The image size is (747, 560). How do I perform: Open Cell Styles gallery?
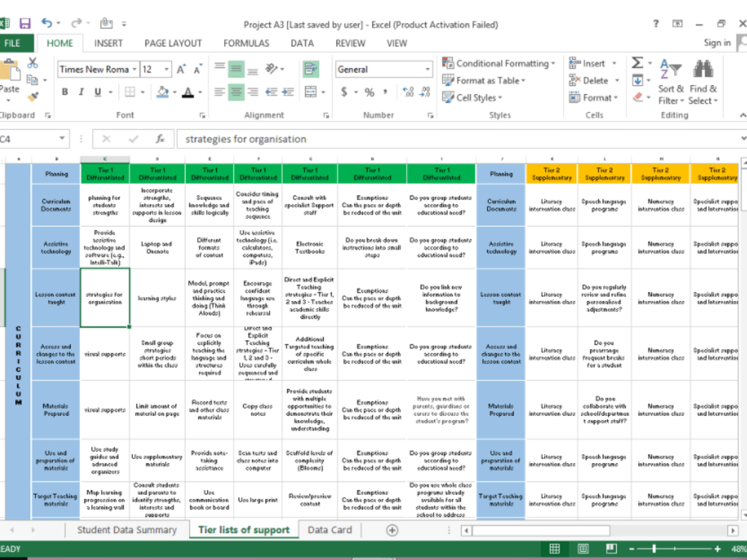pyautogui.click(x=472, y=98)
